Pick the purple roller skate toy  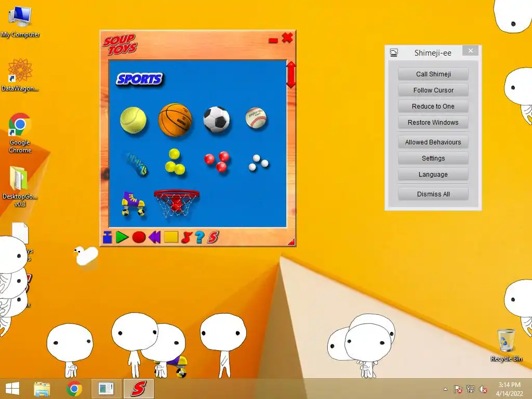point(133,204)
